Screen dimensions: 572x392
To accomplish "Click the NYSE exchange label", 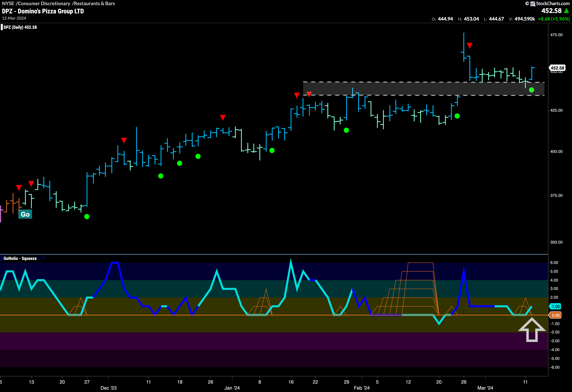I will (x=8, y=3).
